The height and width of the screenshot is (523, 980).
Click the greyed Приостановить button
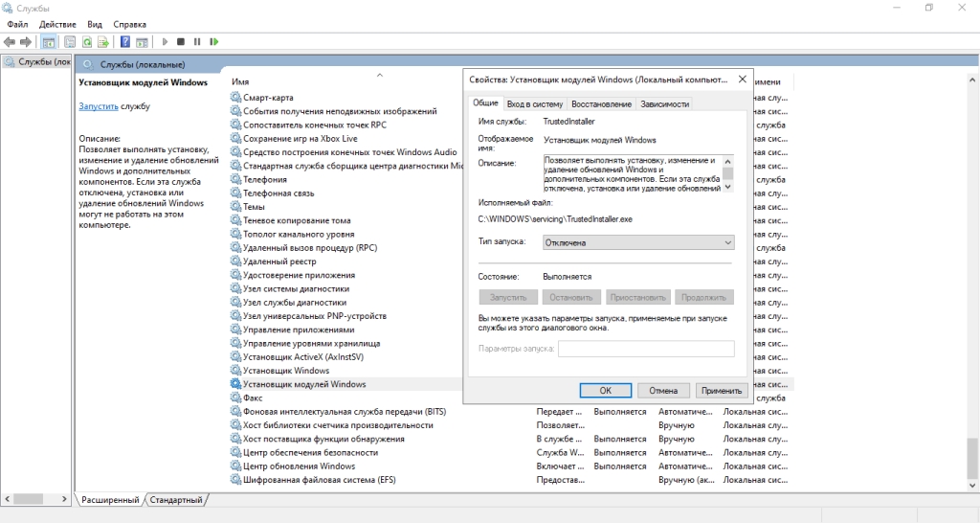(638, 297)
